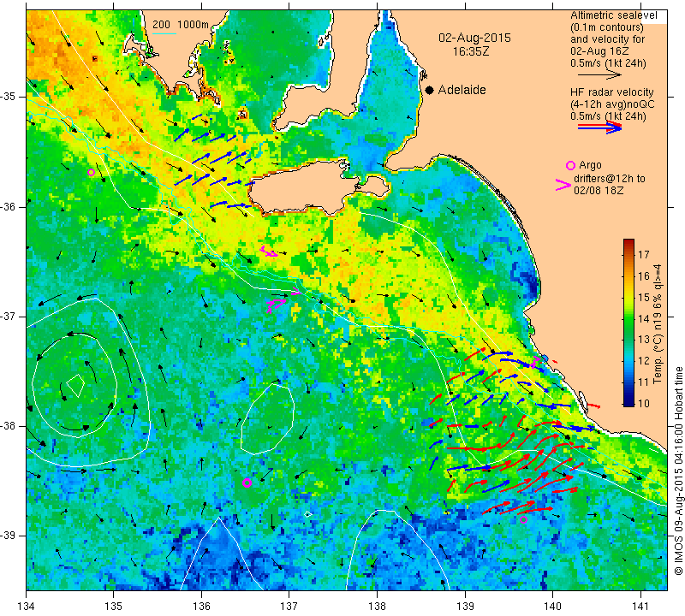Click the 'Temp. (°C) n19 6% ql>=4' colorbar title
The width and height of the screenshot is (685, 616).
click(658, 324)
